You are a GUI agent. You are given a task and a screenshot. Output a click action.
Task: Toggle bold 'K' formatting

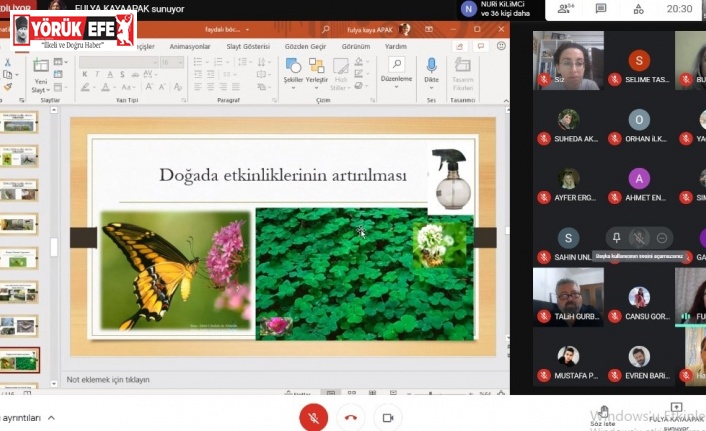tap(85, 74)
